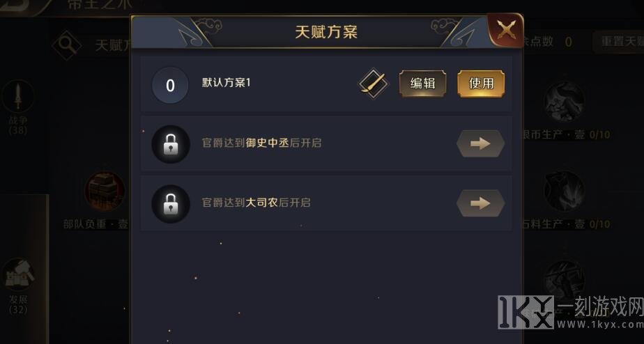Close the 天赋方案 dialog with crossed swords
The width and height of the screenshot is (644, 344).
pos(506,30)
